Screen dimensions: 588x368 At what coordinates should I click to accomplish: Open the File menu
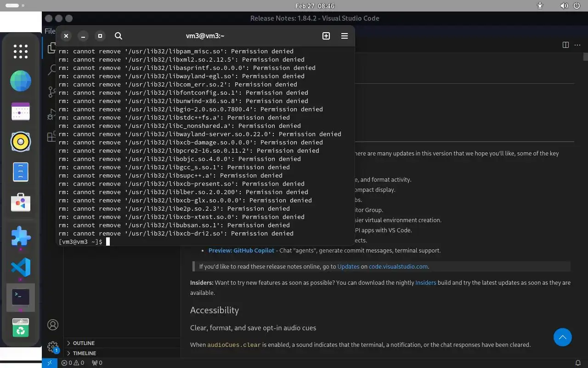click(50, 31)
